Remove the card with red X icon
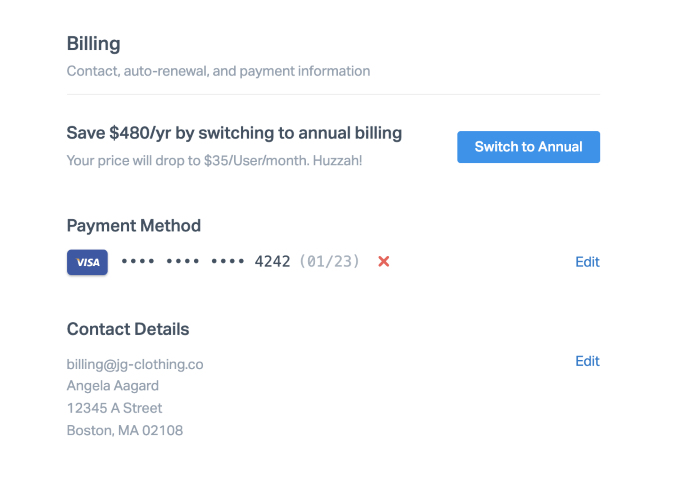This screenshot has height=480, width=692. click(x=383, y=262)
